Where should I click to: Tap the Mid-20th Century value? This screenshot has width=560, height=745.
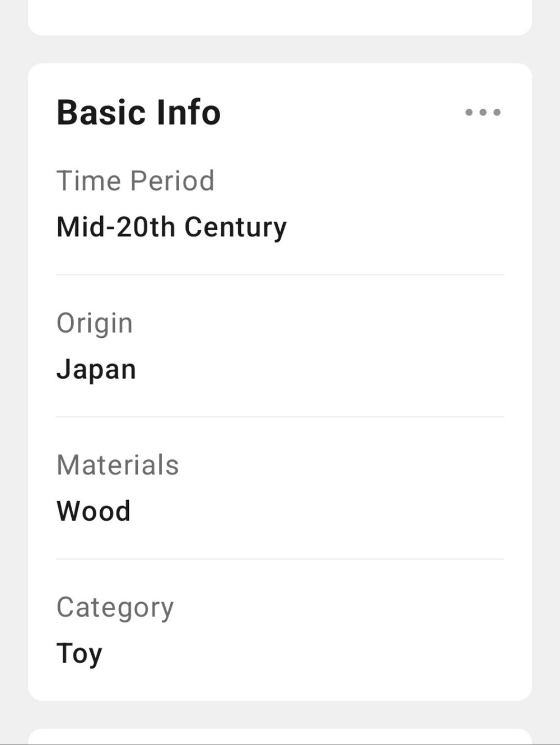171,227
